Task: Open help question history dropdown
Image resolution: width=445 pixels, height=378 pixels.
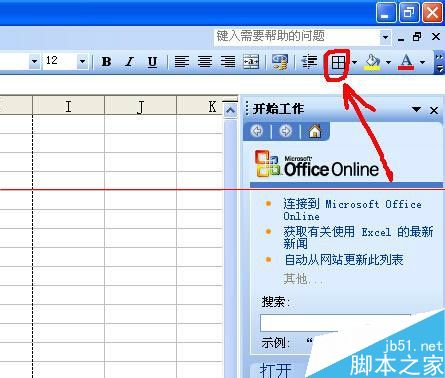Action: pos(385,36)
